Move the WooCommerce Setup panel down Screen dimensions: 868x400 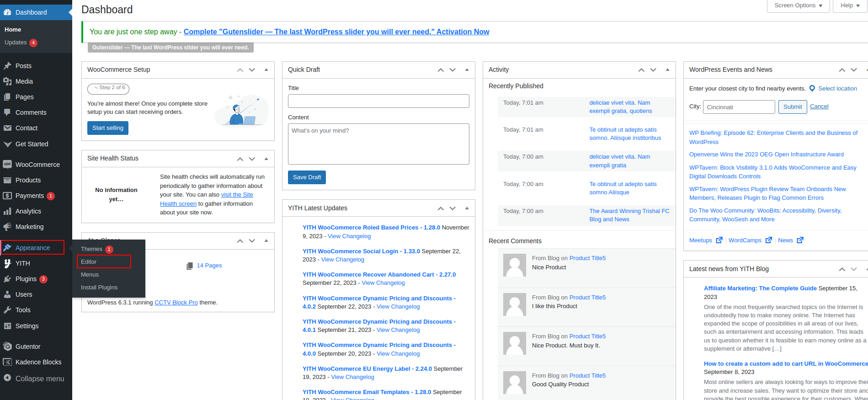tap(252, 69)
